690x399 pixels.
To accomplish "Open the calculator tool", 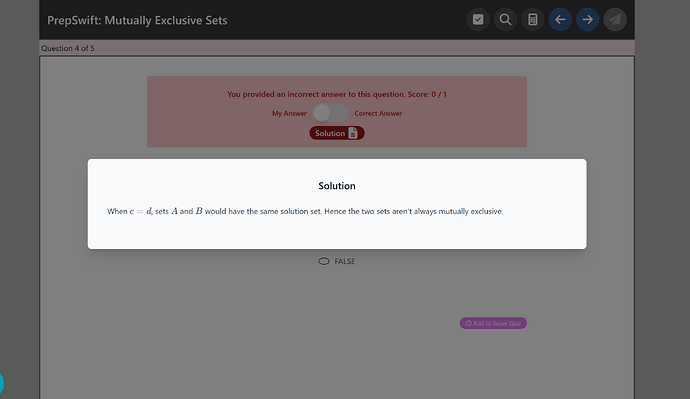I will (532, 20).
